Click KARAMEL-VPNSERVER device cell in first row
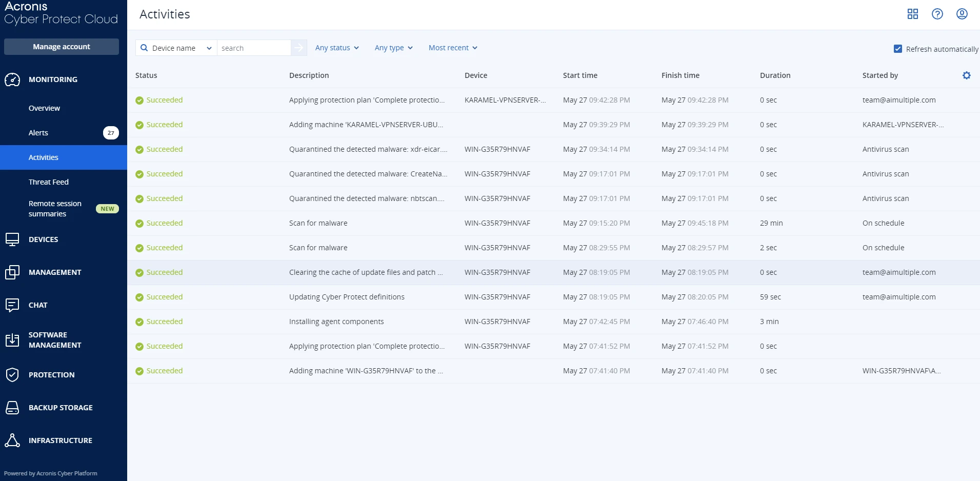980x481 pixels. click(x=505, y=100)
